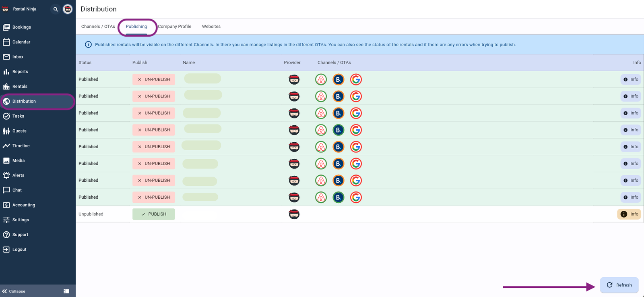Open the Inbox in the sidebar

[18, 57]
